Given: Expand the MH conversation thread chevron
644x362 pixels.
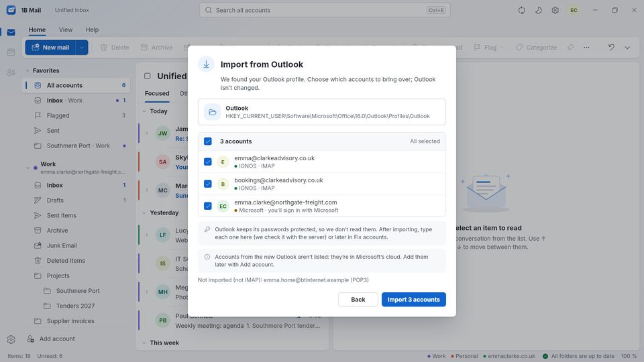Looking at the screenshot, I should tap(147, 292).
